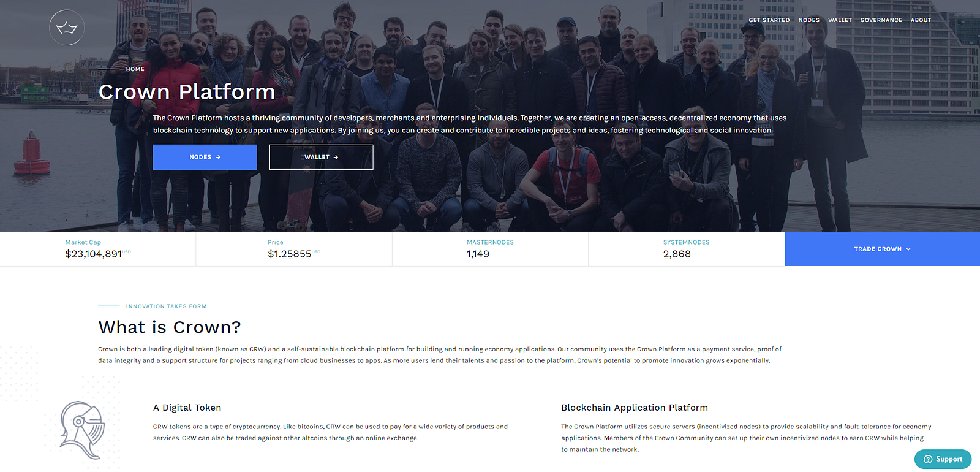The height and width of the screenshot is (472, 980).
Task: Click the 'A Digital Token' heading
Action: point(187,408)
